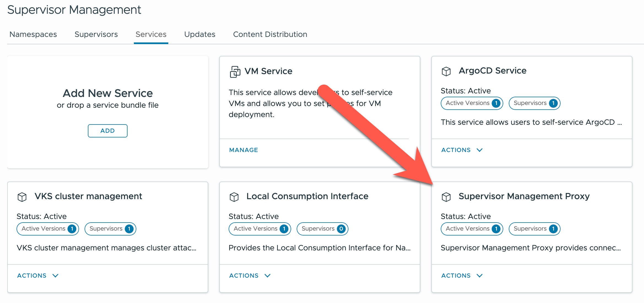Click the ArgoCD Service cube icon
This screenshot has width=644, height=303.
tap(446, 71)
